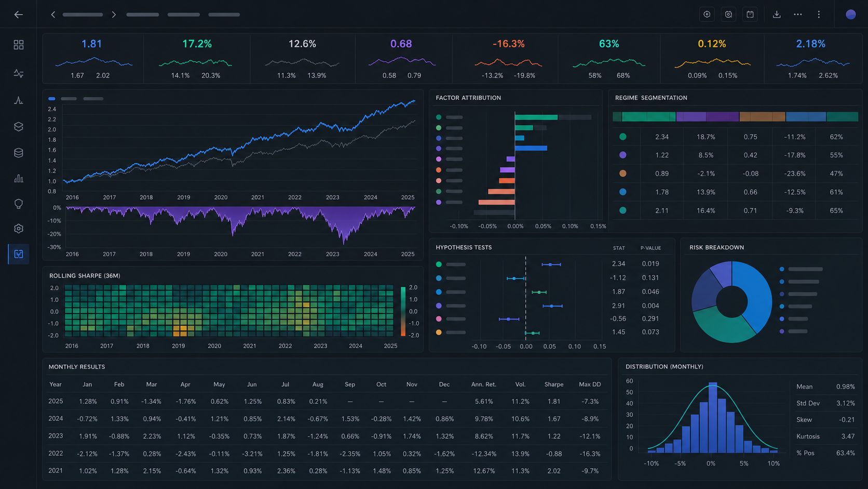868x489 pixels.
Task: Sort hypothesis tests by P-VALUE header
Action: point(650,248)
